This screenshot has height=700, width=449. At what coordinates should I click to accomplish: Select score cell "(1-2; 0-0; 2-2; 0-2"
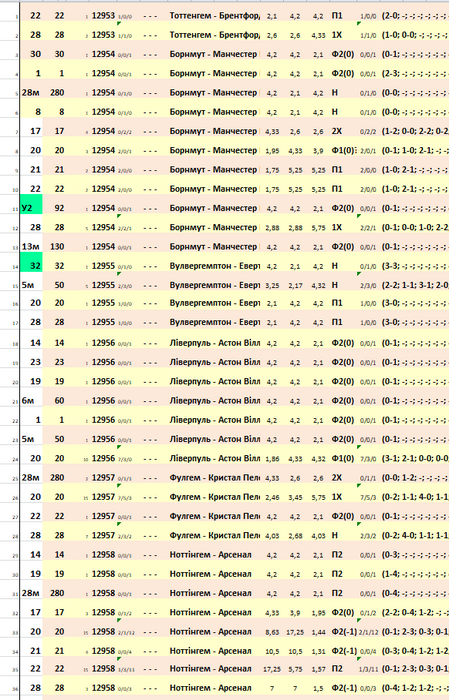click(x=415, y=131)
